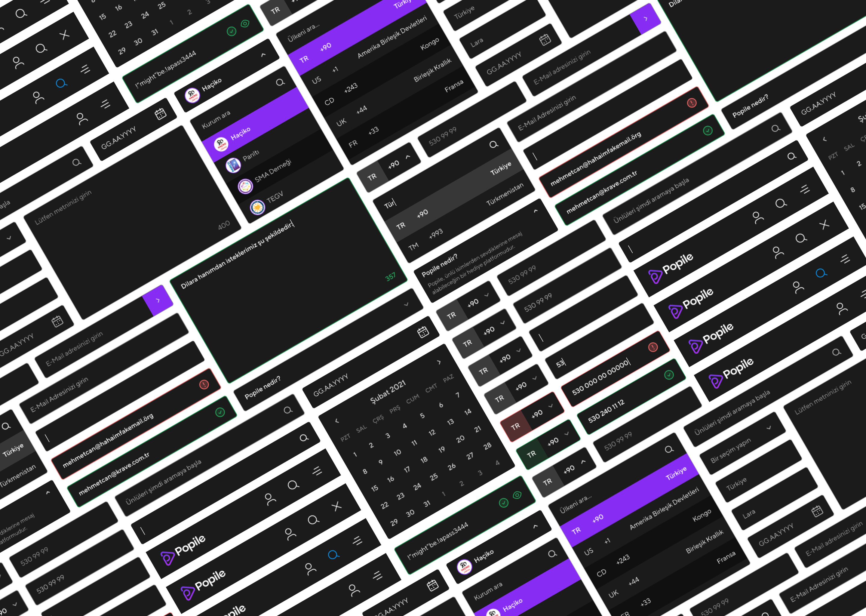Choose day 28 in the Şubat 2021 calendar
Image resolution: width=866 pixels, height=616 pixels.
coord(487,446)
